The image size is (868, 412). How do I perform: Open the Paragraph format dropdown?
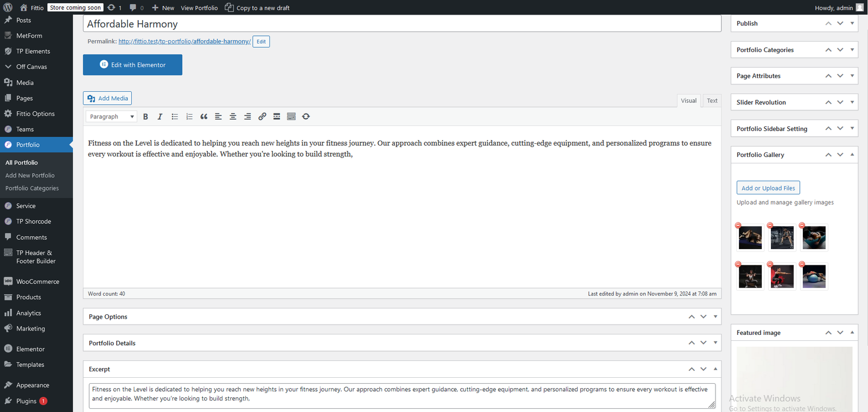[111, 117]
